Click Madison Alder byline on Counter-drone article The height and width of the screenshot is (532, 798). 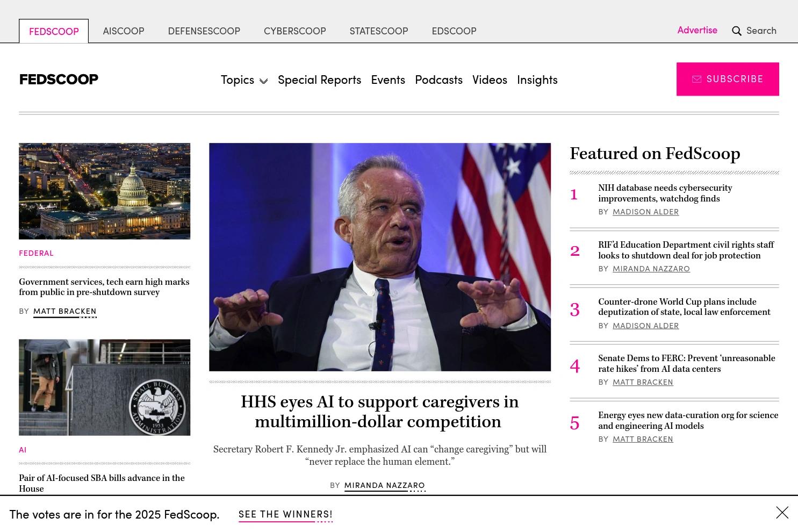click(x=645, y=326)
